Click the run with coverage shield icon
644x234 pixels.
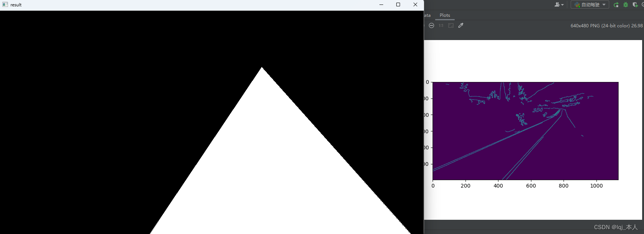[x=635, y=5]
